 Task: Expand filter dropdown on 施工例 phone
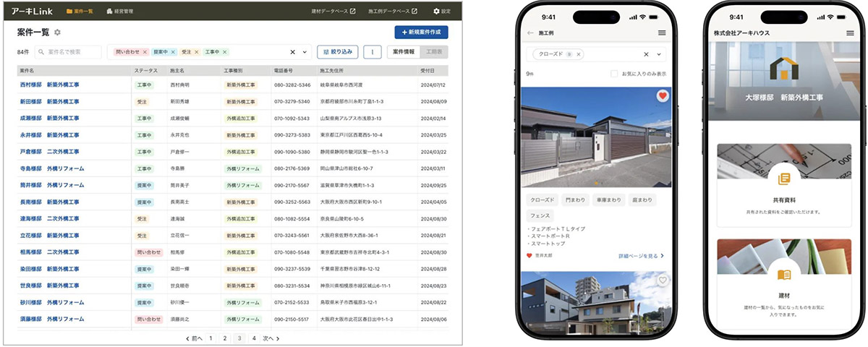point(659,54)
